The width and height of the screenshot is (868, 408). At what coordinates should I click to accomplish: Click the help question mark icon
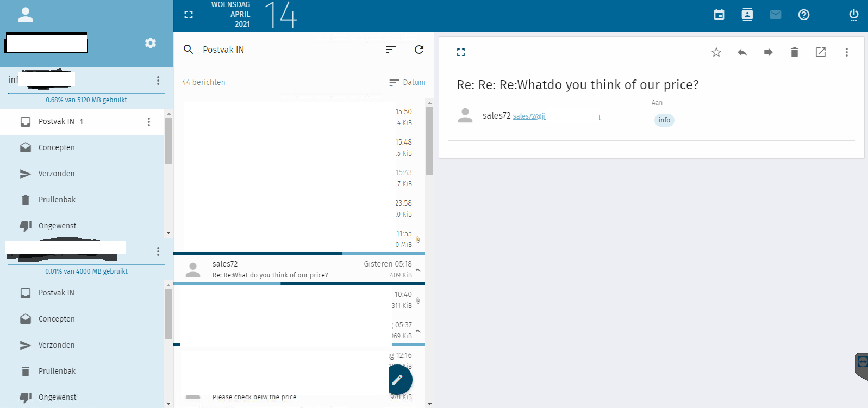(x=803, y=15)
